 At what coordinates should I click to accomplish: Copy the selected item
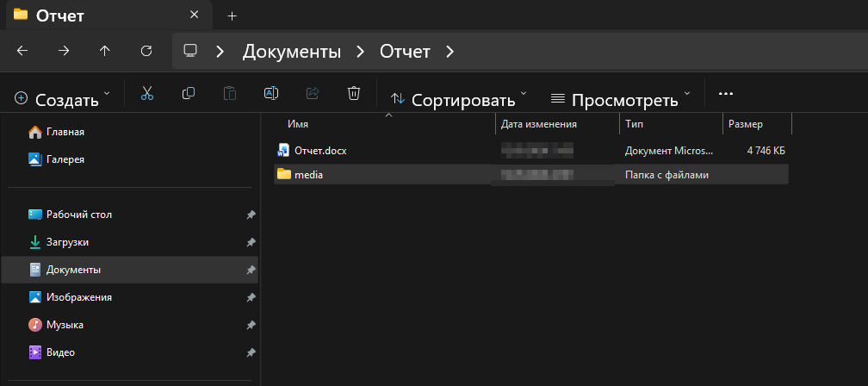[189, 93]
